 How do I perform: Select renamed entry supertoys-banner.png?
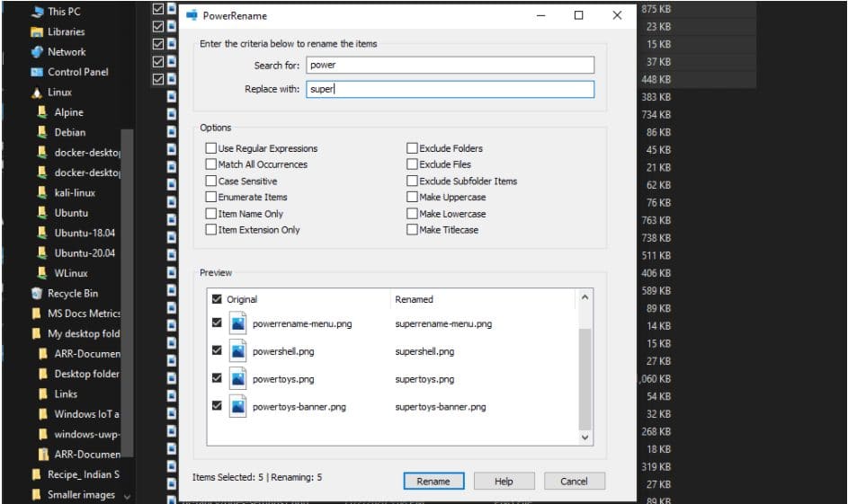pyautogui.click(x=441, y=407)
